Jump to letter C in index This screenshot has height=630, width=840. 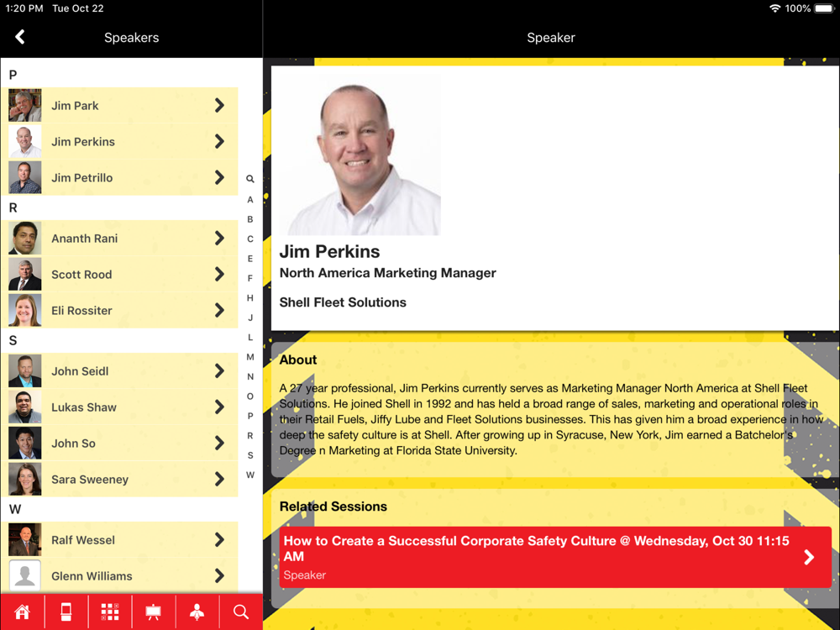click(x=250, y=239)
